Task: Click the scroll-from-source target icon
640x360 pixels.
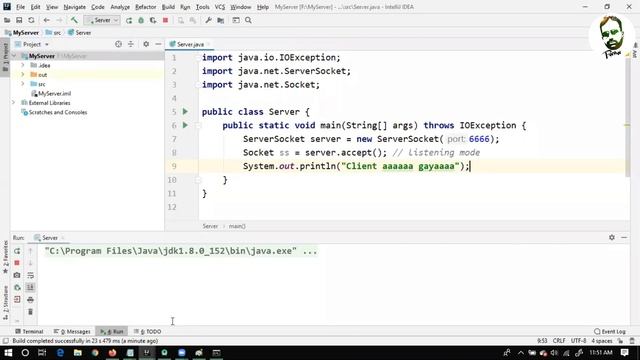Action: coord(118,44)
